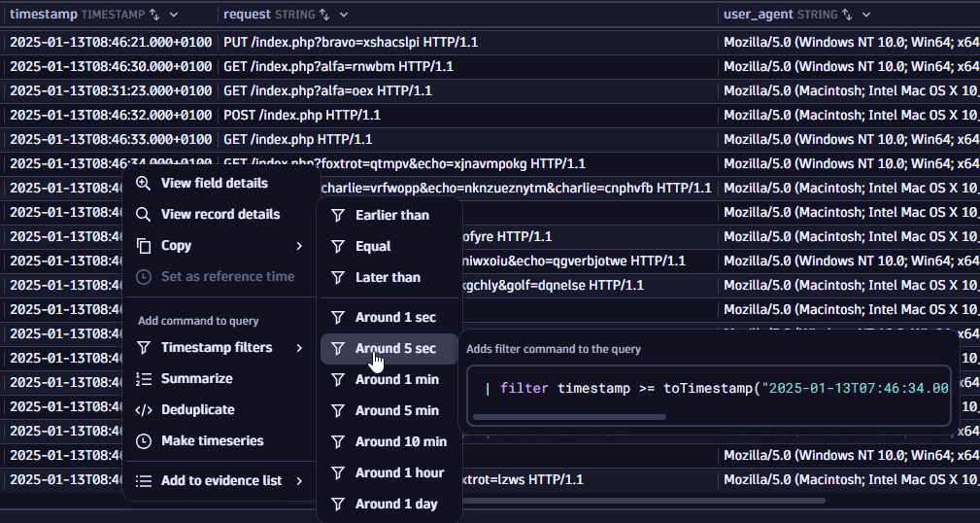The width and height of the screenshot is (980, 523).
Task: Apply the Around 1 sec filter
Action: click(x=389, y=318)
